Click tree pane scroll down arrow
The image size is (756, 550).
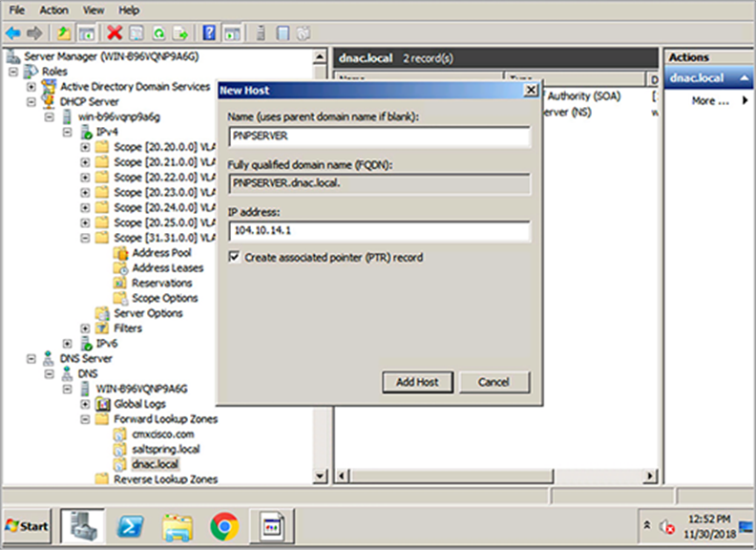coord(320,476)
